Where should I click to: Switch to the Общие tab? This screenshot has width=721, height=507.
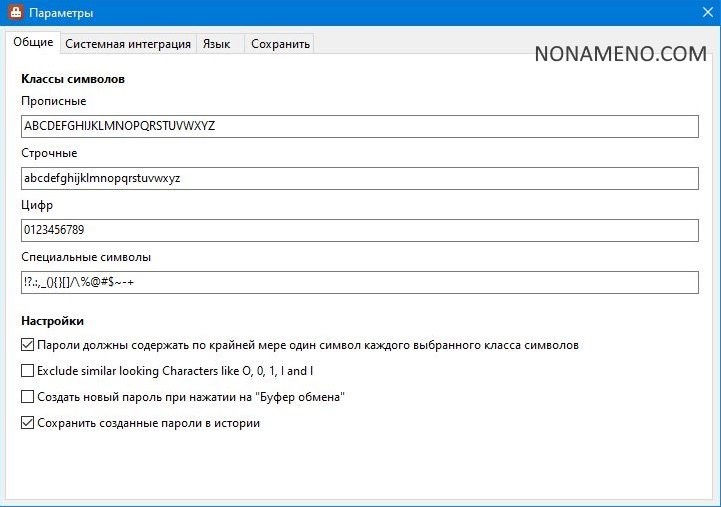(33, 43)
